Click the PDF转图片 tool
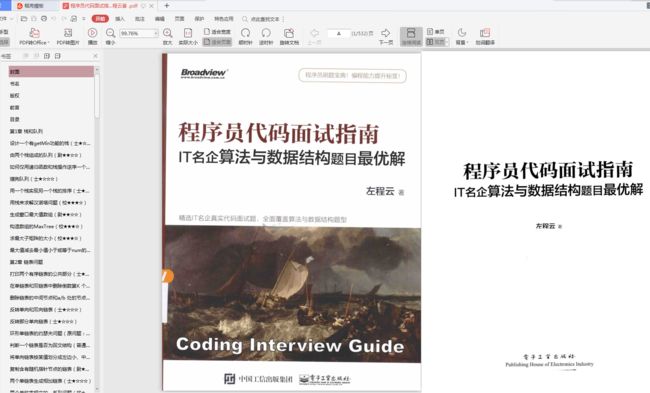Screen dimensions: 650x393 tap(68, 36)
